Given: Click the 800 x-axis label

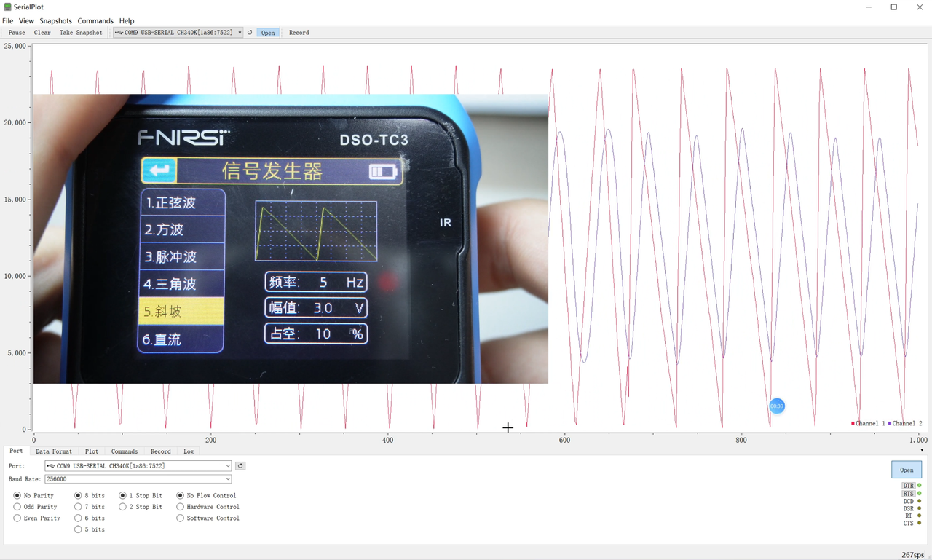Looking at the screenshot, I should click(x=741, y=440).
